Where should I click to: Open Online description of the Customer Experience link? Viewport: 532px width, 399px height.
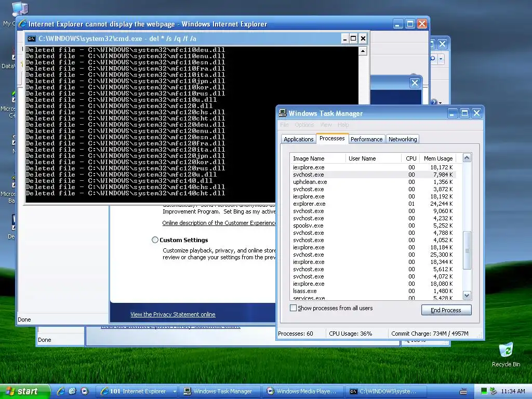point(219,223)
